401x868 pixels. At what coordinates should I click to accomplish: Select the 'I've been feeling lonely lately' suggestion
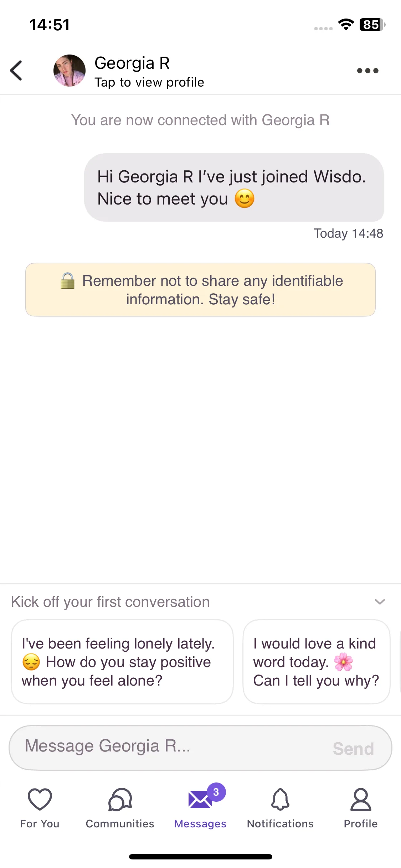pyautogui.click(x=122, y=662)
